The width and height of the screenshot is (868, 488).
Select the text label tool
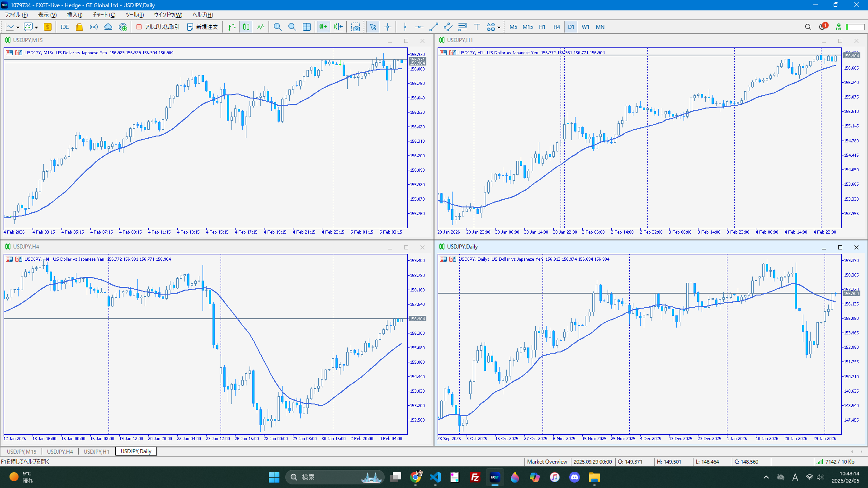pos(477,27)
